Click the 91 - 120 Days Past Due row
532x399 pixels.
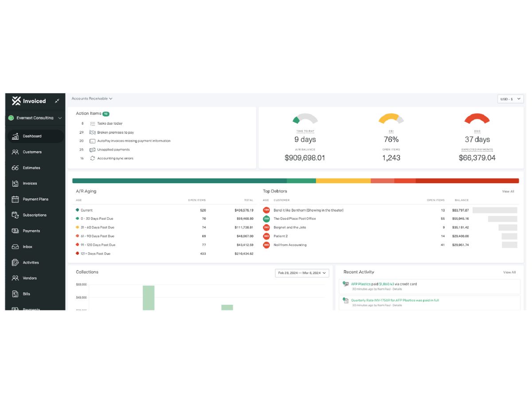point(164,245)
